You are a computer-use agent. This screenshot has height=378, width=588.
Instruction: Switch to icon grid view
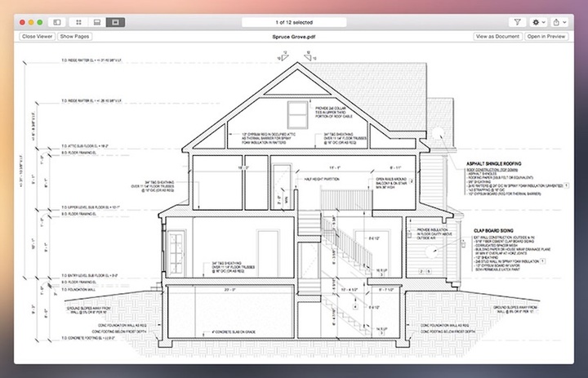click(79, 21)
